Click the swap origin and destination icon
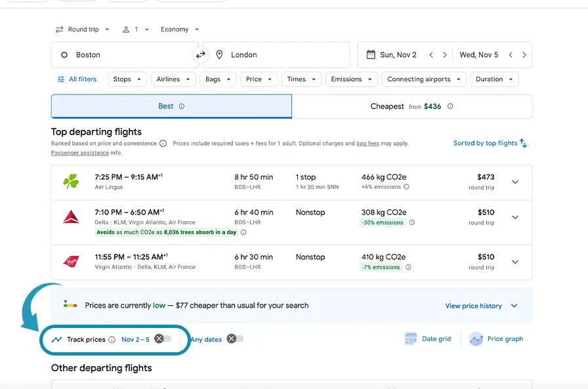 pyautogui.click(x=201, y=55)
